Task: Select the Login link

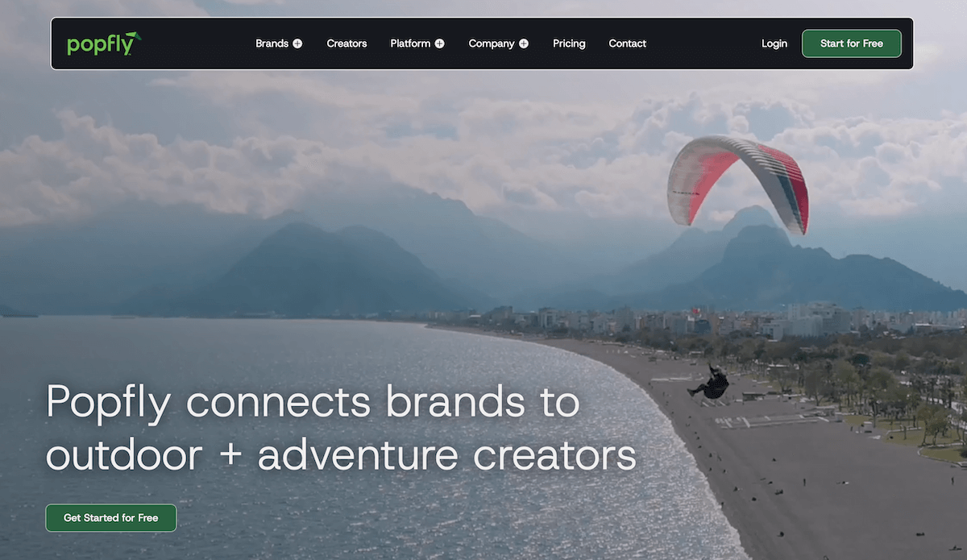Action: (x=774, y=44)
